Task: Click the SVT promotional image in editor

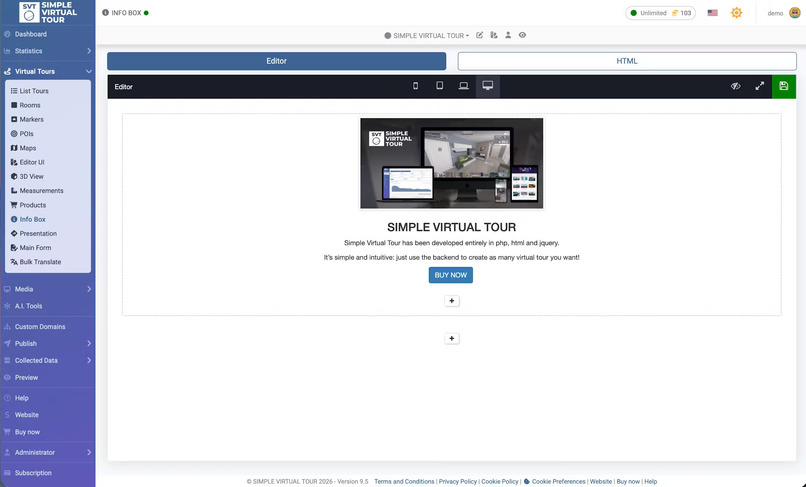Action: (x=451, y=163)
